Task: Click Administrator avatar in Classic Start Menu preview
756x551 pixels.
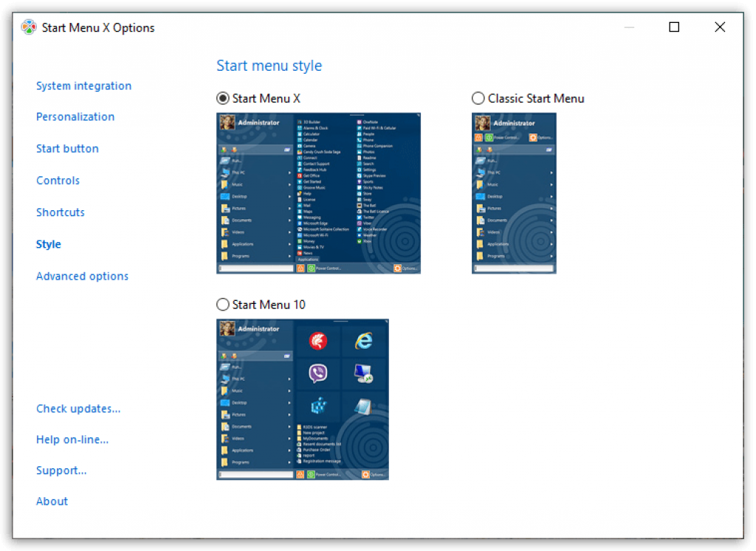Action: point(483,123)
